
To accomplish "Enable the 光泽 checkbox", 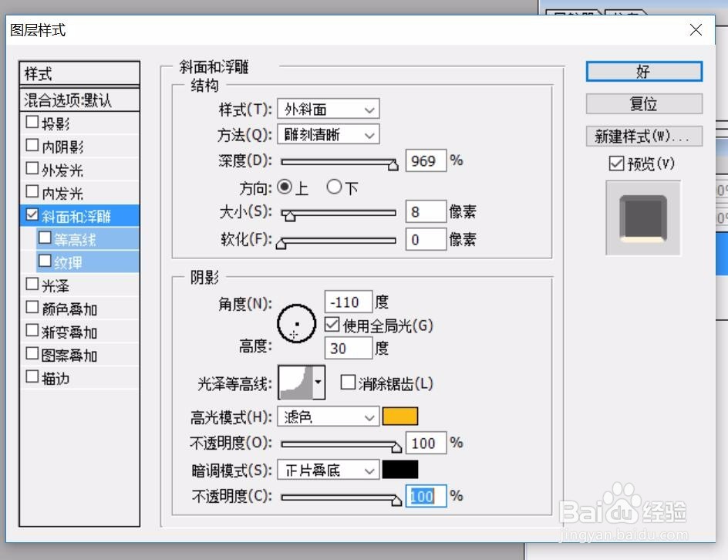I will [x=32, y=284].
